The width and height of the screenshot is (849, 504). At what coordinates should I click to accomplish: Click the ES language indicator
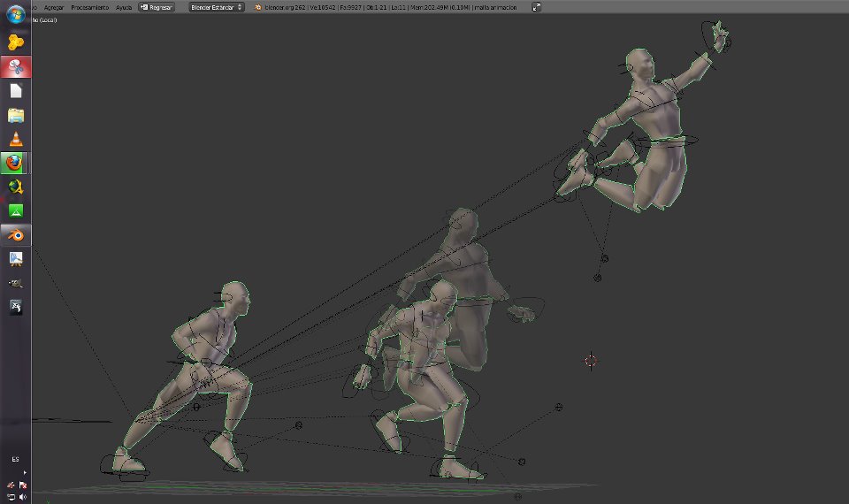click(x=15, y=459)
